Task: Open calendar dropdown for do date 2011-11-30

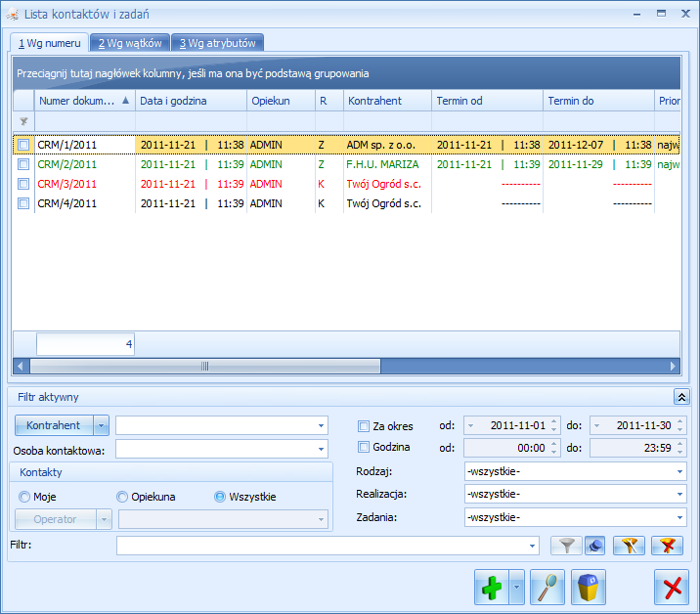Action: 597,425
